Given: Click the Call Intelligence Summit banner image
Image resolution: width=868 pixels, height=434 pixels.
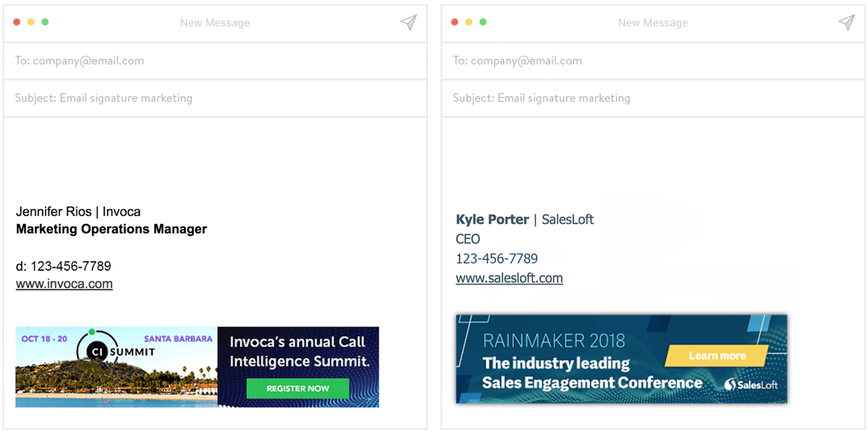Looking at the screenshot, I should (x=197, y=367).
